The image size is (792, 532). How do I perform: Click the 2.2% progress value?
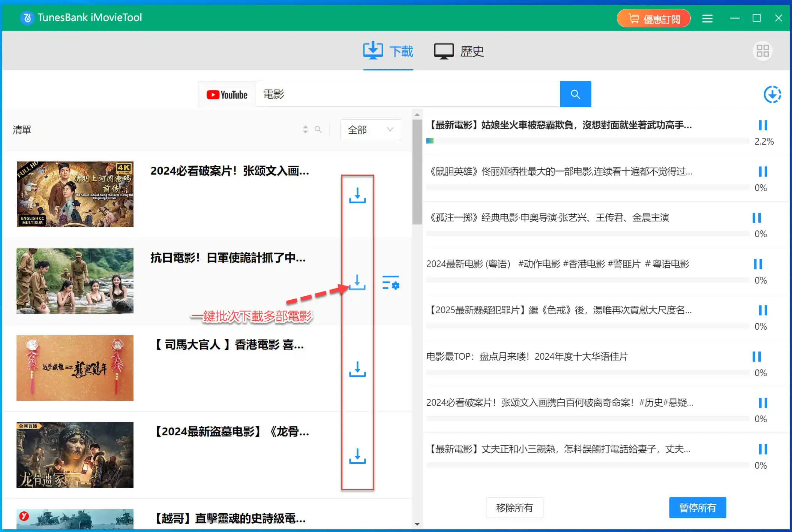click(x=764, y=142)
